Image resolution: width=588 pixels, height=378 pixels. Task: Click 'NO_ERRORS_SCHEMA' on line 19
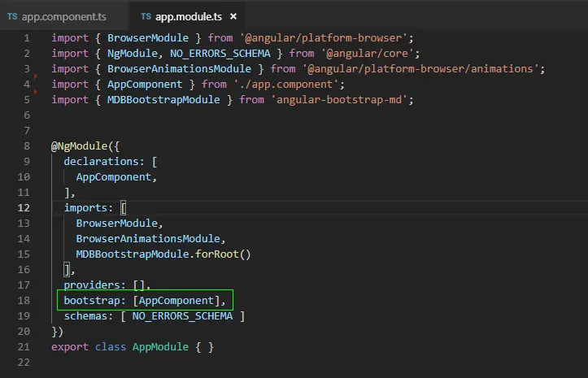click(183, 315)
